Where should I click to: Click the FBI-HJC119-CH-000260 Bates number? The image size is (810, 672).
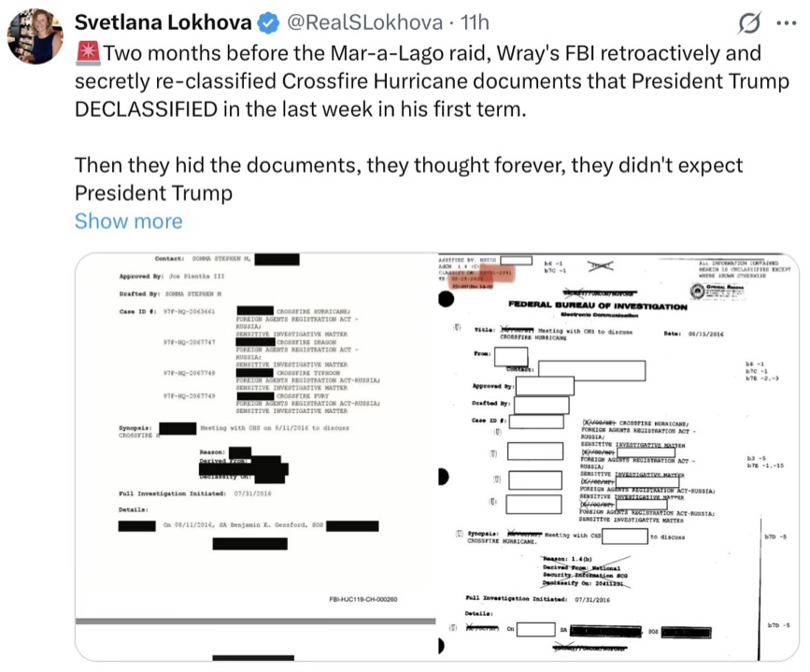(363, 600)
